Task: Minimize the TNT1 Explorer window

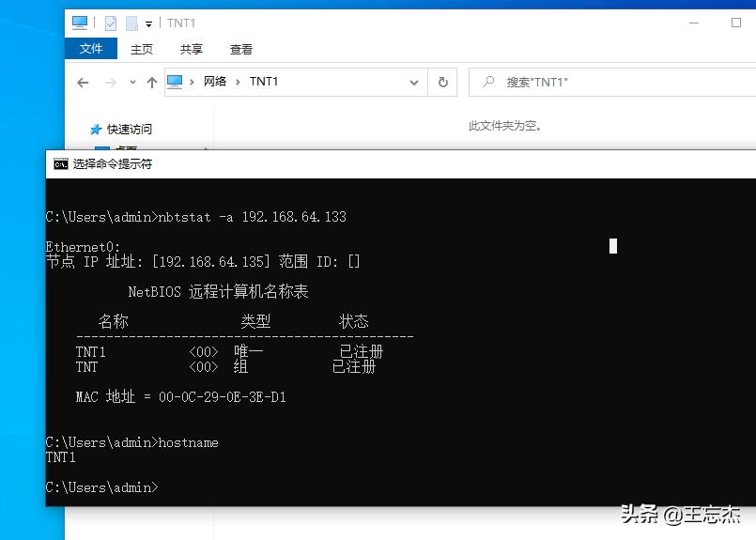Action: click(694, 23)
